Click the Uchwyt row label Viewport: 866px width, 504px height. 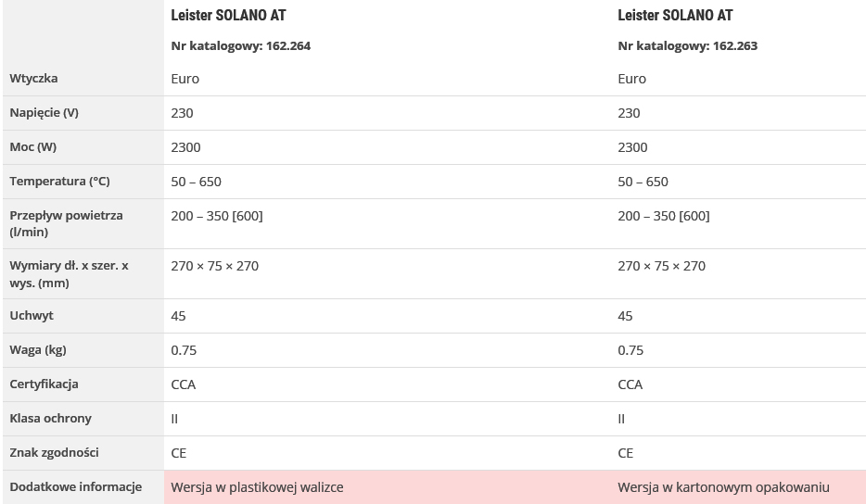point(32,316)
